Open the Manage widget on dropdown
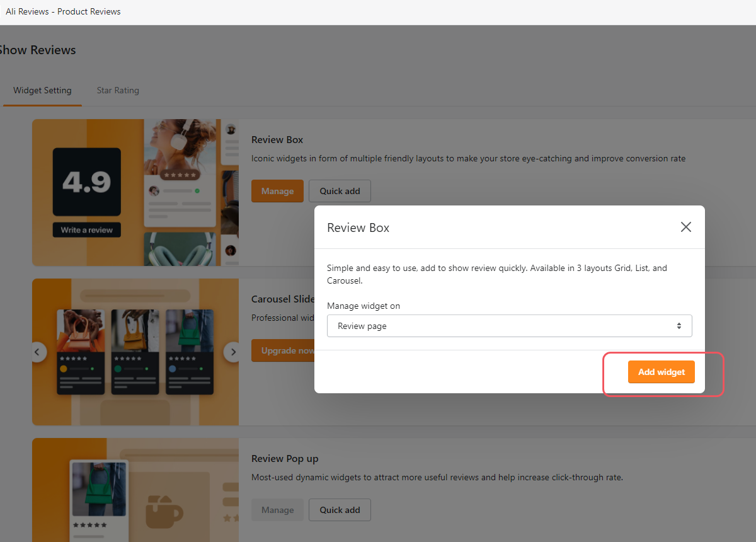Image resolution: width=756 pixels, height=542 pixels. point(510,326)
